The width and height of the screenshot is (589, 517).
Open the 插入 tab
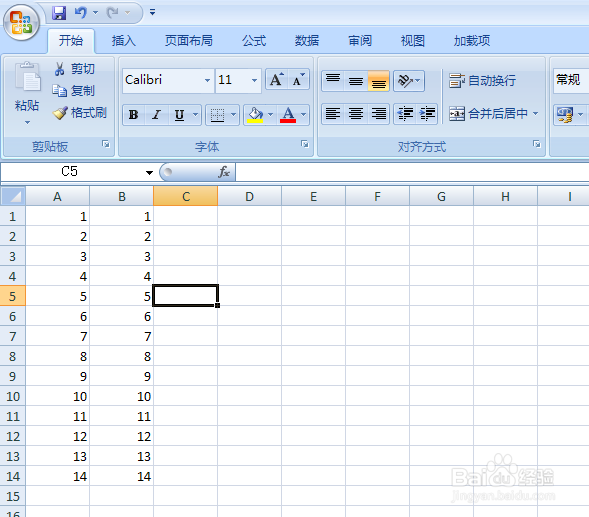(124, 41)
